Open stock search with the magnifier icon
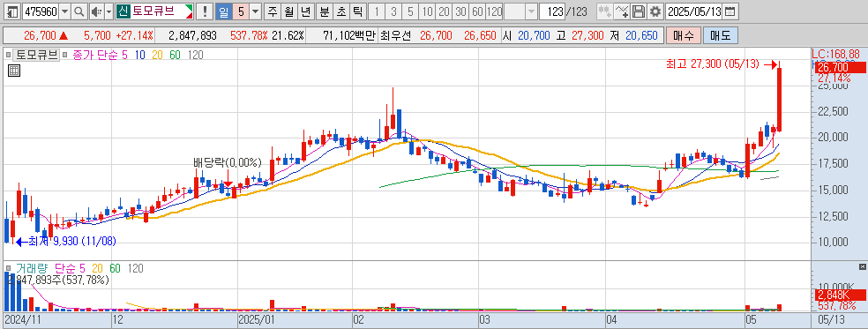This screenshot has width=868, height=329. tap(79, 11)
